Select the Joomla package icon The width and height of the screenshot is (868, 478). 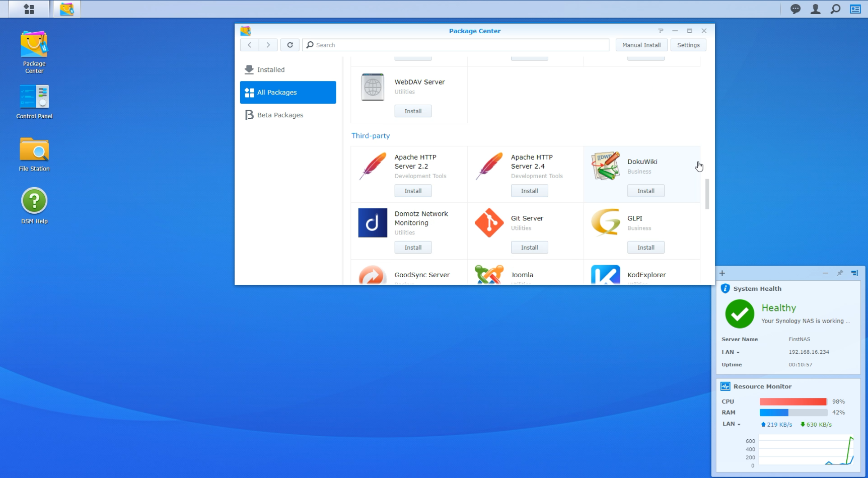[489, 275]
